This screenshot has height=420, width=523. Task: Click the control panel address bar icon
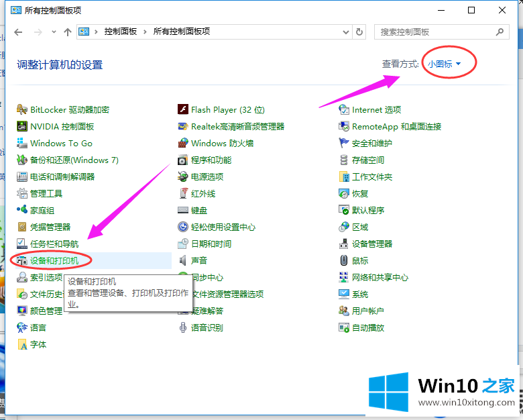pyautogui.click(x=84, y=32)
